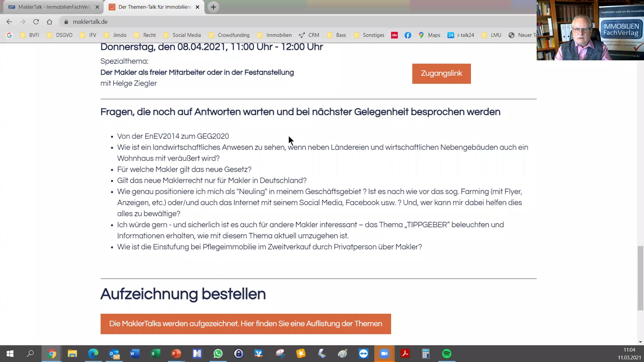
Task: Open the n-tv bookmark icon
Action: coord(394,35)
